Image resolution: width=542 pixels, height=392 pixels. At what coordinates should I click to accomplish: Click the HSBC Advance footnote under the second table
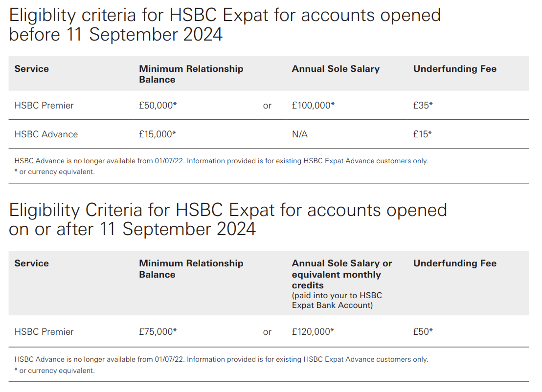click(221, 359)
